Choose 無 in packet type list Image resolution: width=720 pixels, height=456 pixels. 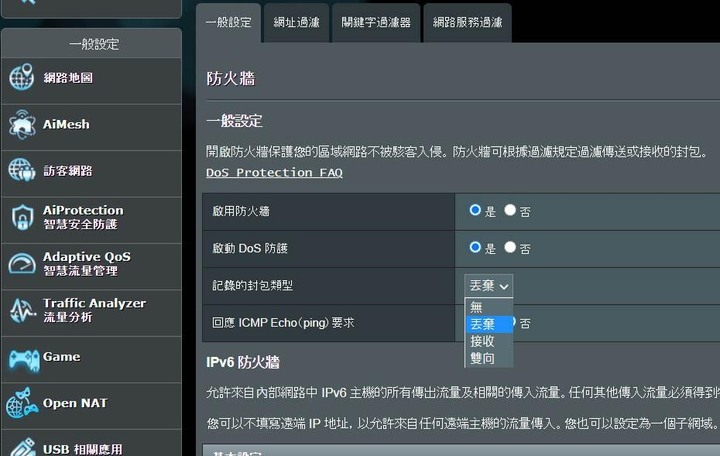pos(489,307)
